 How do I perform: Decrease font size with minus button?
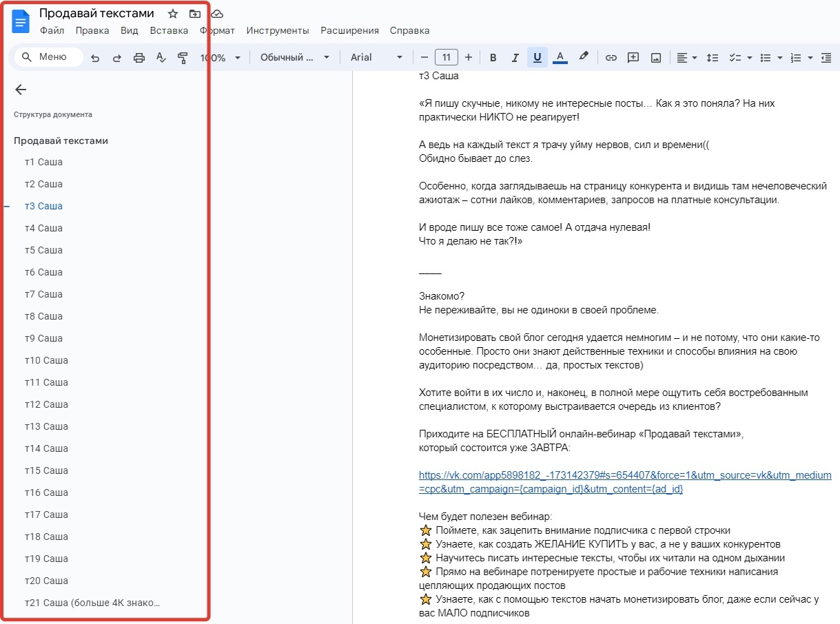click(424, 58)
